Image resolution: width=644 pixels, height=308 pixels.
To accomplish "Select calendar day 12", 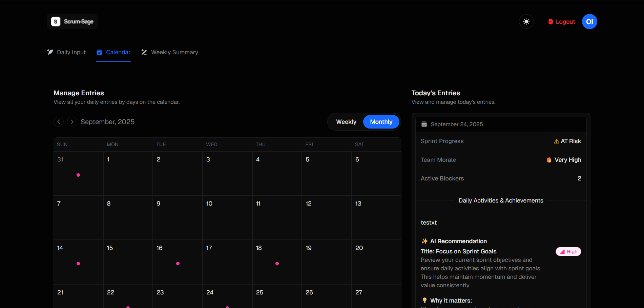I will click(x=327, y=218).
